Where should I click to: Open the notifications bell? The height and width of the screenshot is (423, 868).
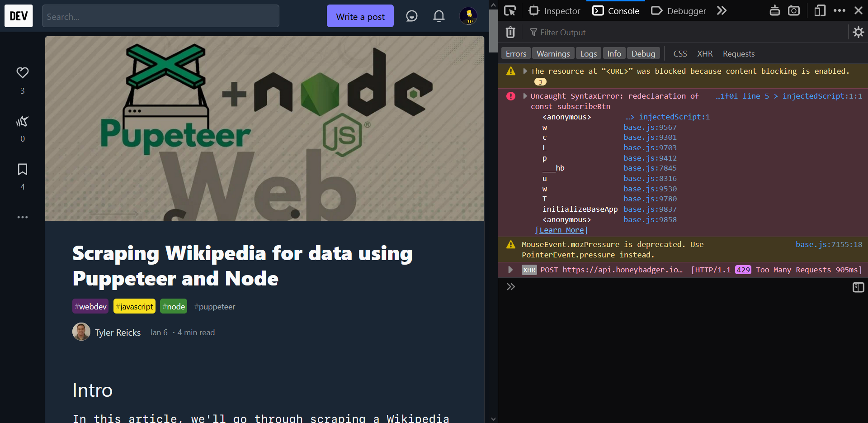tap(439, 16)
